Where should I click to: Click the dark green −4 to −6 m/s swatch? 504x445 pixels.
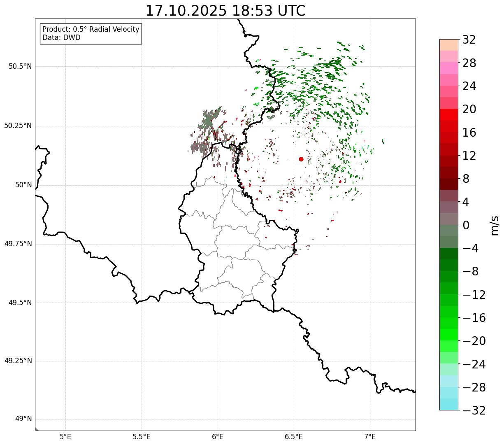click(x=449, y=254)
